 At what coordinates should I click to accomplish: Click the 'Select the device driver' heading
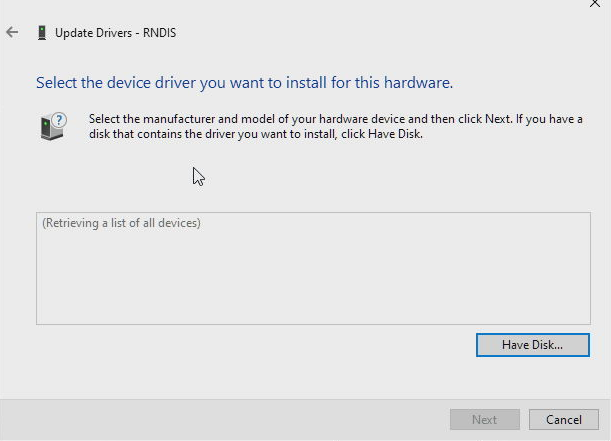[244, 83]
